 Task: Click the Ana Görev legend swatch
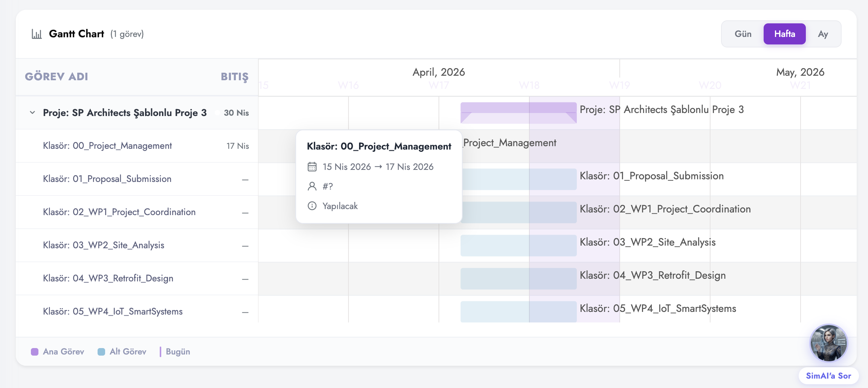click(35, 352)
